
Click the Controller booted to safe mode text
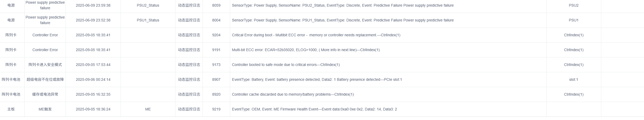[286, 65]
